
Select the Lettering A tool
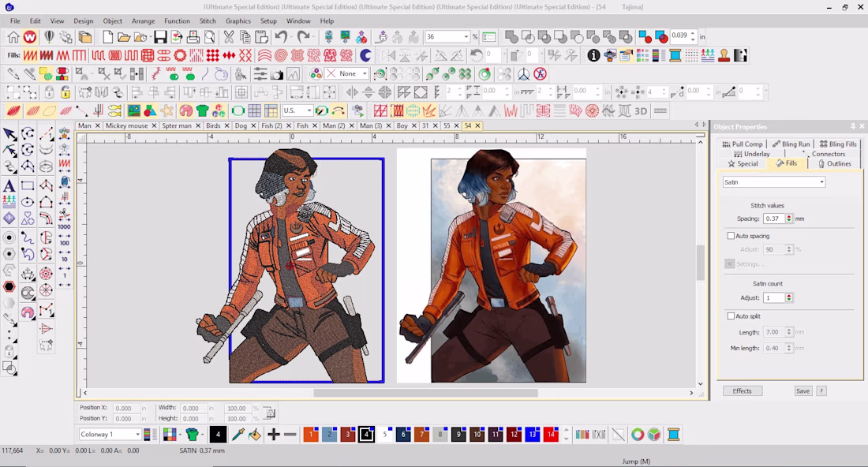(x=9, y=185)
